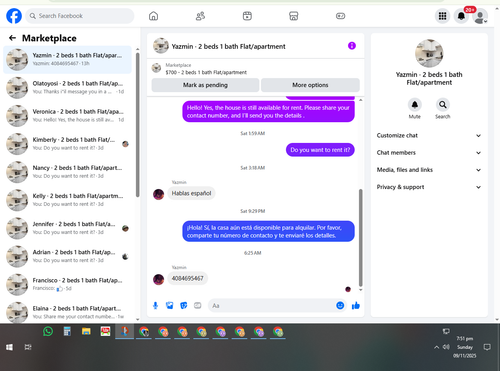
Task: Click More options button
Action: 310,85
